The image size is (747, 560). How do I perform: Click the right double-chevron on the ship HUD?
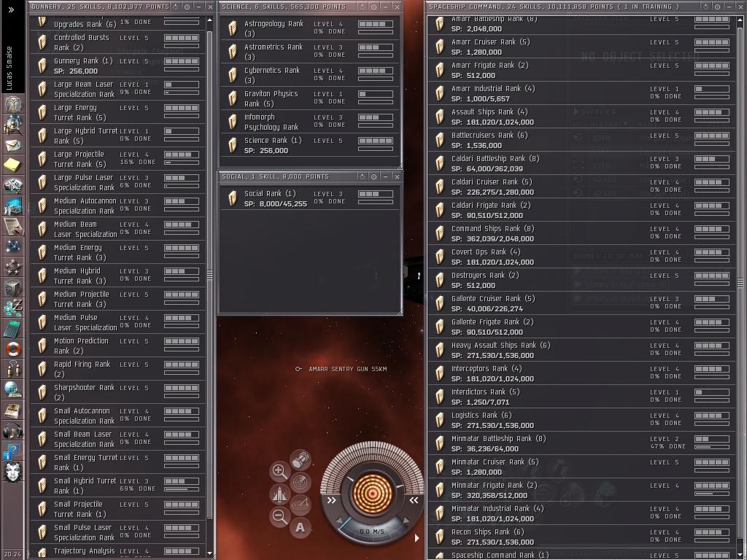(414, 500)
